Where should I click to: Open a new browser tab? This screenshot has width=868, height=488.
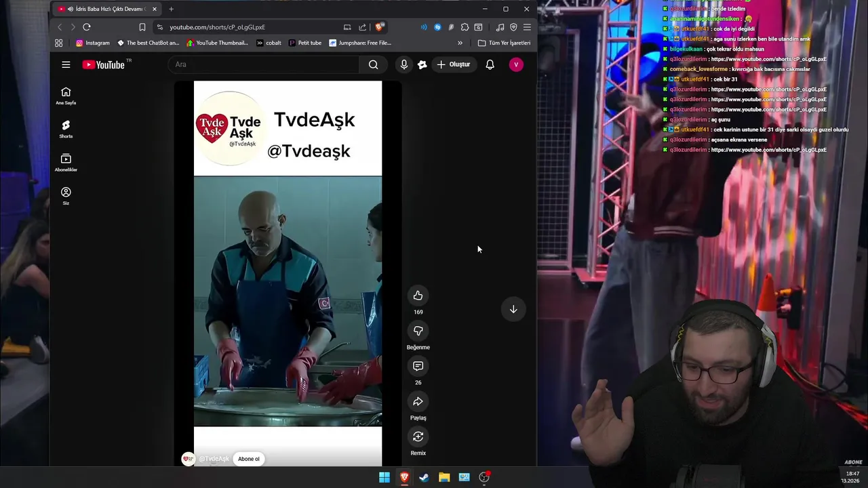click(171, 9)
